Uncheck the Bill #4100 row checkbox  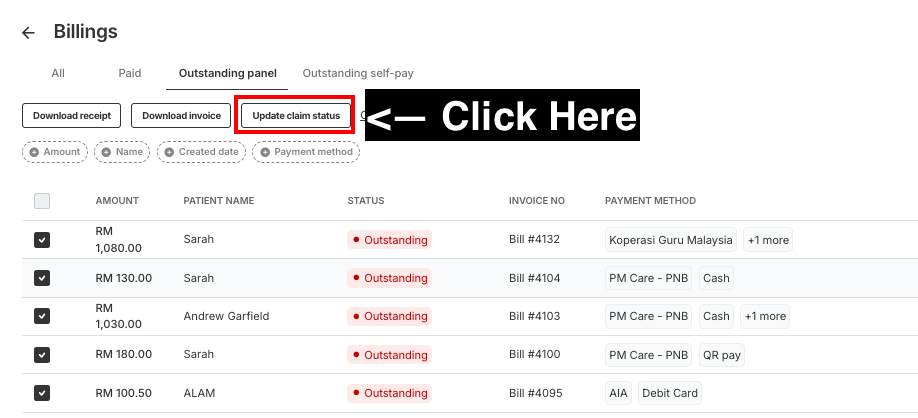[42, 355]
